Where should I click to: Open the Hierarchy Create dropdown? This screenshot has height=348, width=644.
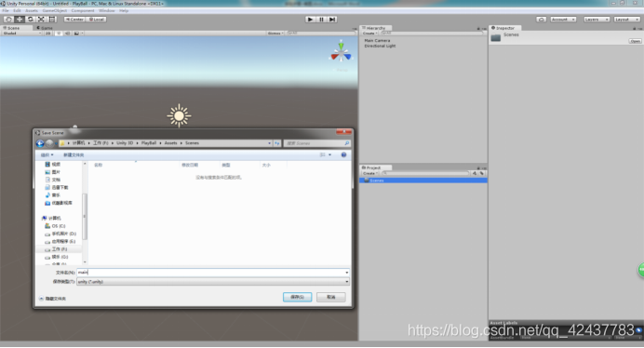[370, 33]
